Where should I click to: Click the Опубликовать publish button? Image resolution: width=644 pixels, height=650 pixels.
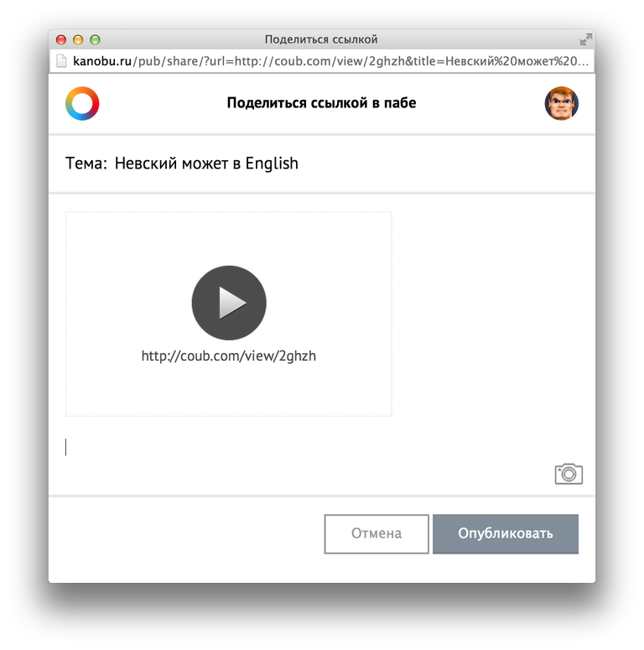click(506, 533)
